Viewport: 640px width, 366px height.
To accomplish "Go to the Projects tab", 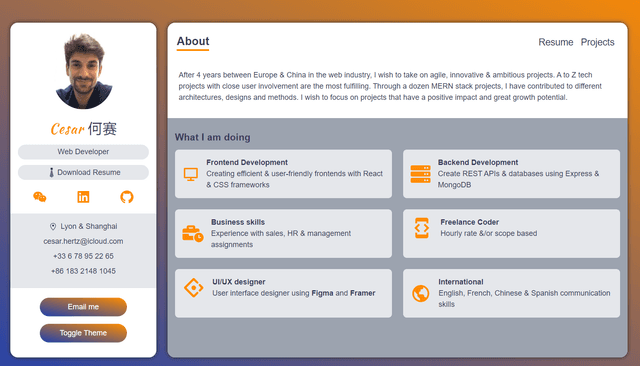I will pyautogui.click(x=598, y=42).
